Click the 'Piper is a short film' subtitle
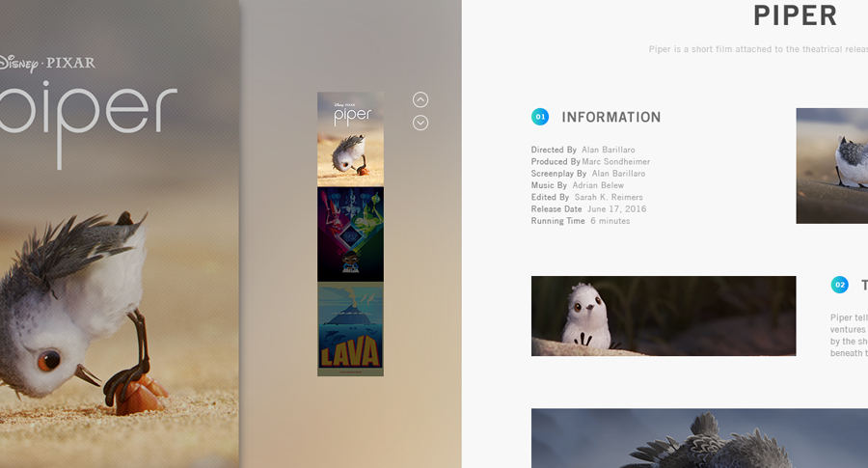 758,49
